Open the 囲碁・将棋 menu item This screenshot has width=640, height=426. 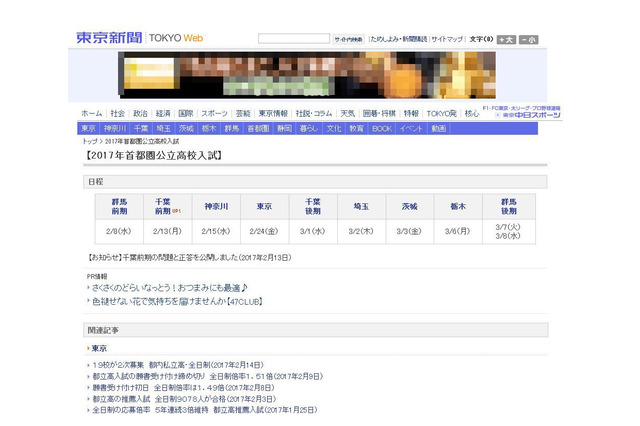[x=379, y=113]
